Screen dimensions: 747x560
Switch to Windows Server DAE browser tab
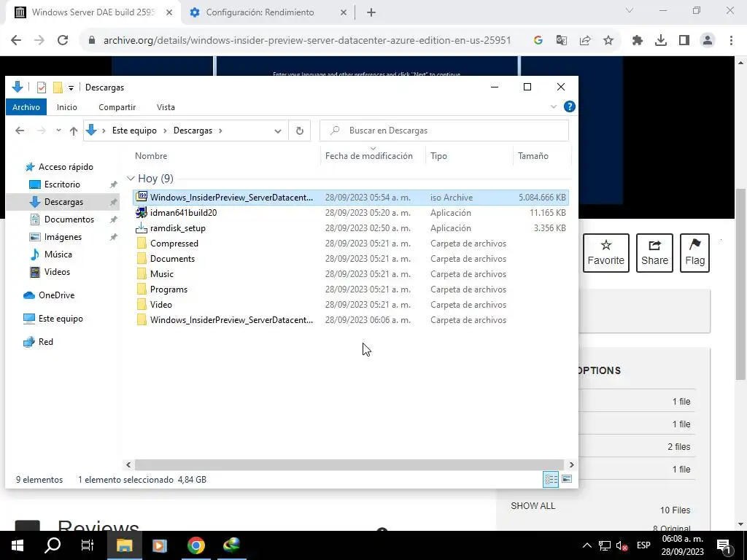93,12
